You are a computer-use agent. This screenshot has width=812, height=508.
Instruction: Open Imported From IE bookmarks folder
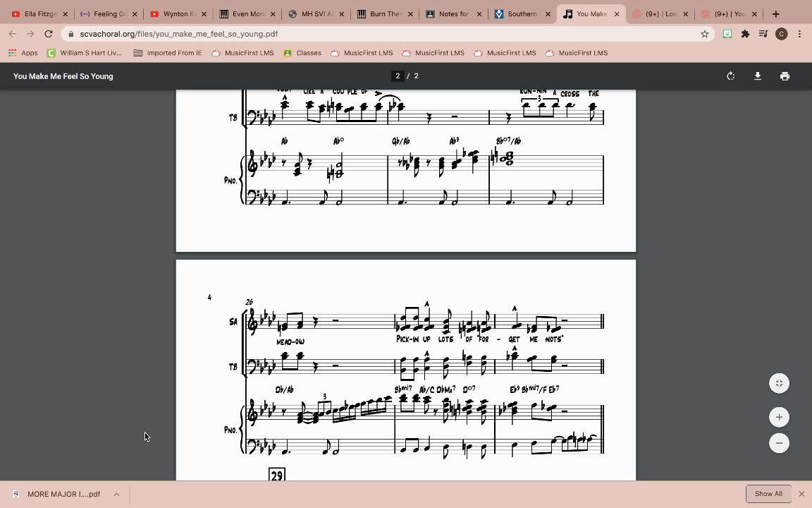[168, 53]
